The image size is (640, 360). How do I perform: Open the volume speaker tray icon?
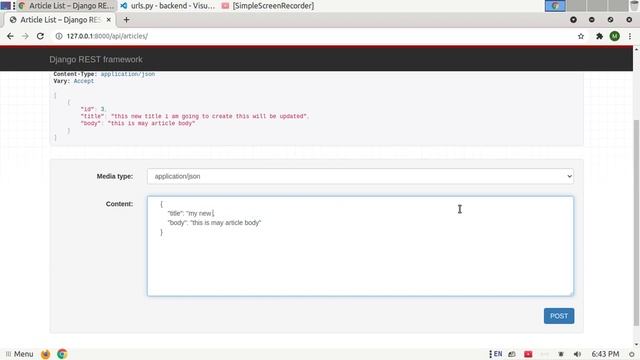pyautogui.click(x=577, y=354)
